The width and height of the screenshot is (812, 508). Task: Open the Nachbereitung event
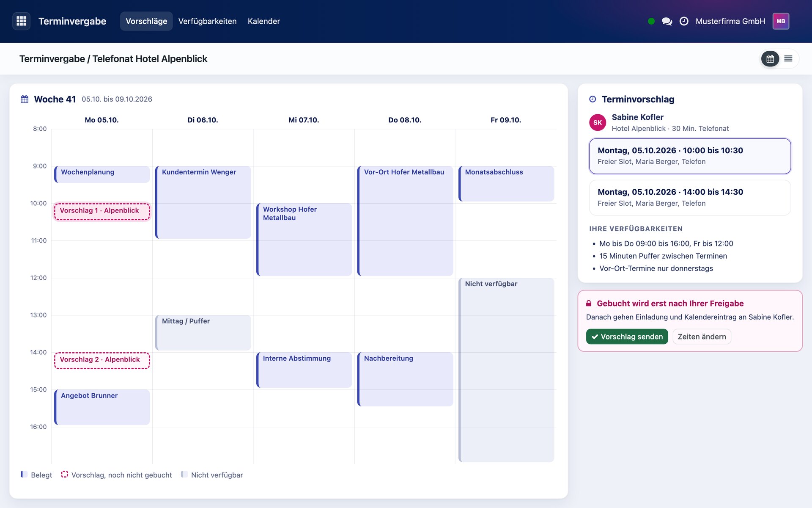(x=405, y=379)
